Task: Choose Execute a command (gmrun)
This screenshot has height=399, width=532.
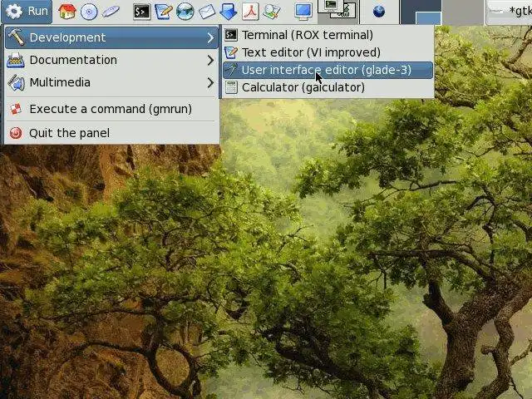Action: (x=111, y=109)
